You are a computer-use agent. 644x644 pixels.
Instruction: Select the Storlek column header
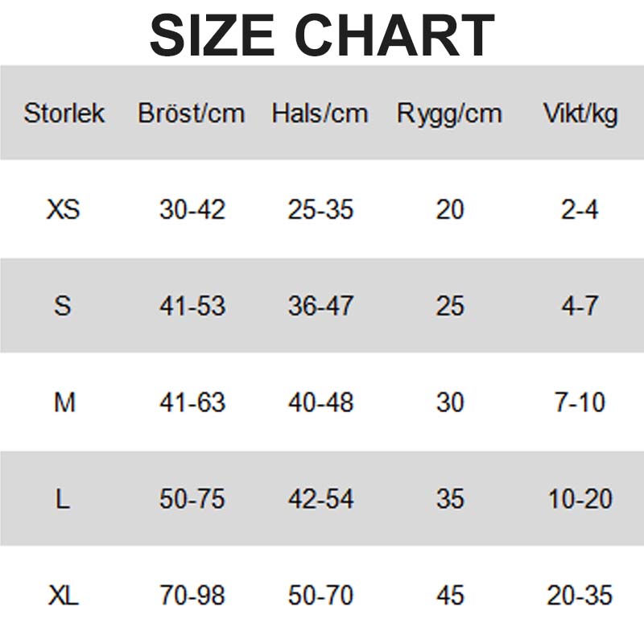(x=64, y=113)
